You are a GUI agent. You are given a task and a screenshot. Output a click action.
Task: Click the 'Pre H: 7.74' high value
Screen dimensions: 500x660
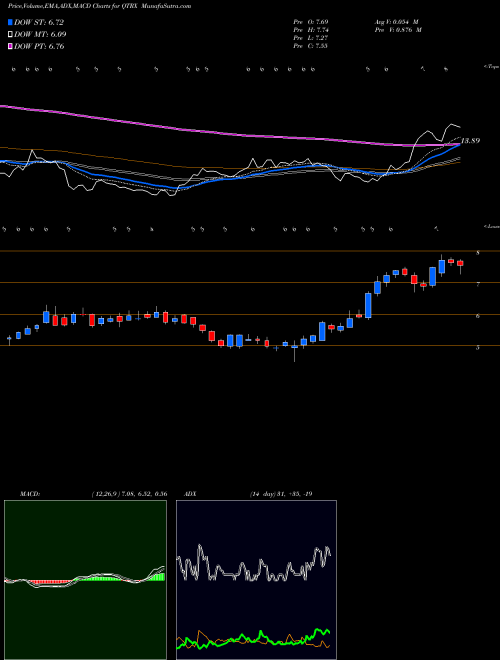311,30
